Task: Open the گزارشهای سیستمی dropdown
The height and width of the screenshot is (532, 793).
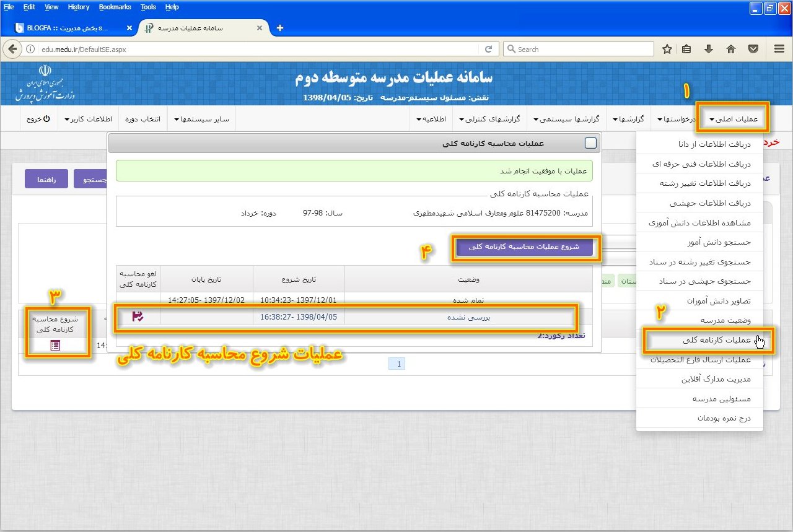Action: 567,118
